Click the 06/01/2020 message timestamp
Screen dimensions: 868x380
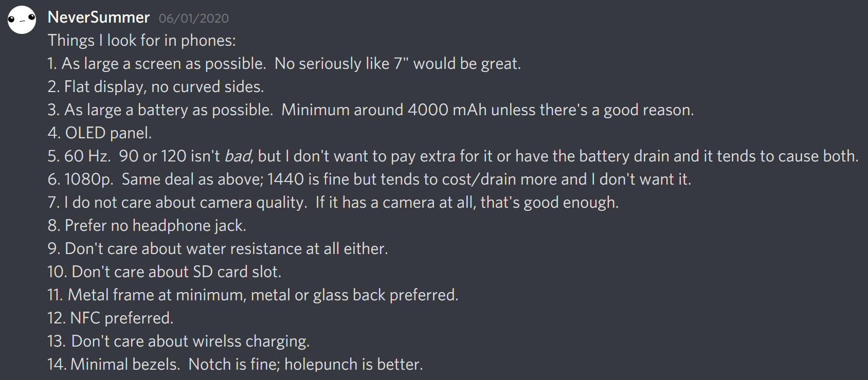[x=194, y=19]
